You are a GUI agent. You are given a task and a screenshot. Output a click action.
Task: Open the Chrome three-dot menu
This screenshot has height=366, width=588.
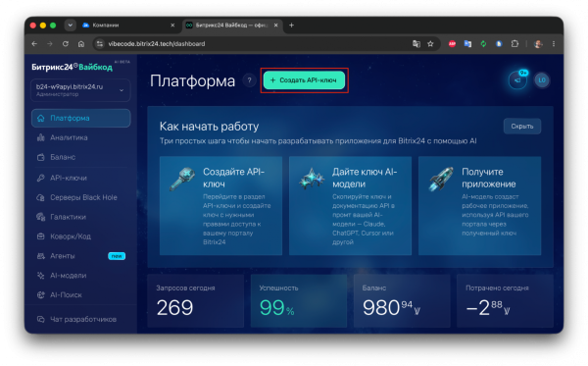[x=554, y=44]
